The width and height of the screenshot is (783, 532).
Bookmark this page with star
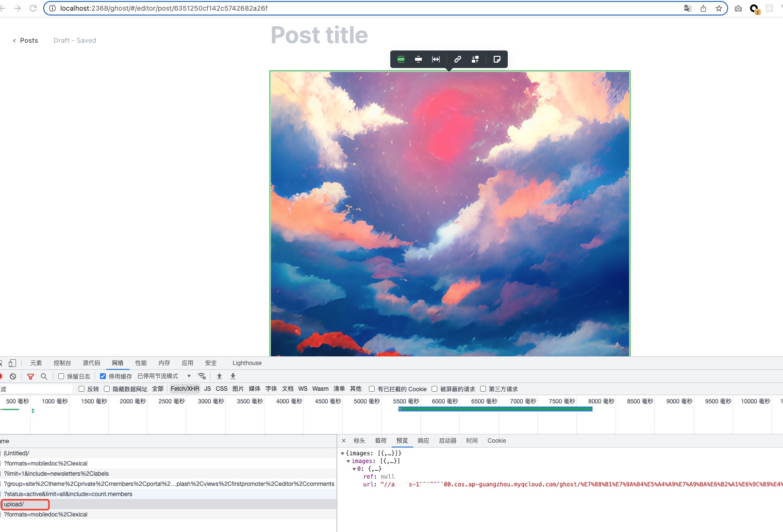point(719,8)
